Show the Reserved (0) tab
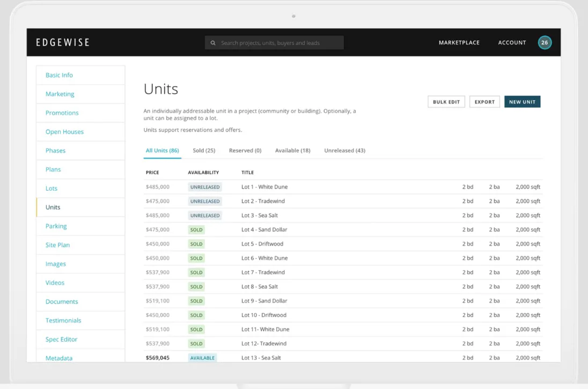This screenshot has width=588, height=389. pos(245,151)
